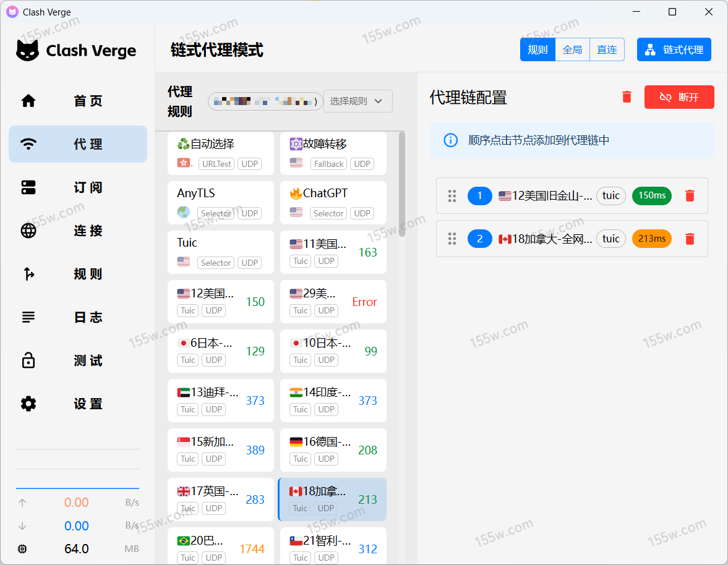Remove the 12美国旧金山 node from the chain
Viewport: 728px width, 565px height.
(690, 196)
